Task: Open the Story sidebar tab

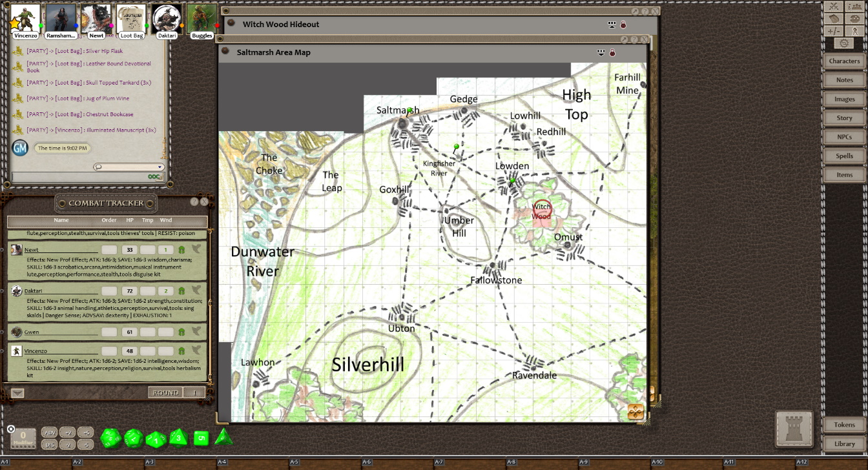Action: coord(844,118)
